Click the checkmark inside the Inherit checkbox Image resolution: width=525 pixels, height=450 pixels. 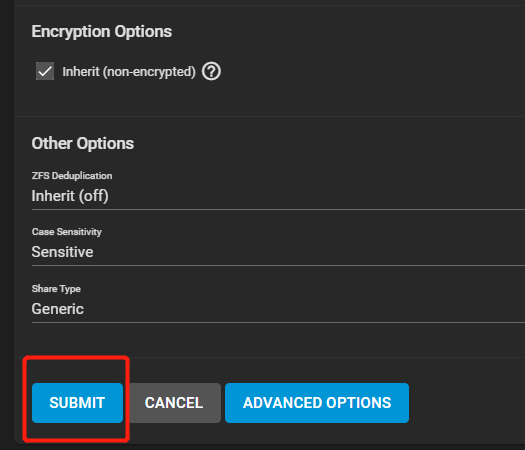click(x=45, y=71)
